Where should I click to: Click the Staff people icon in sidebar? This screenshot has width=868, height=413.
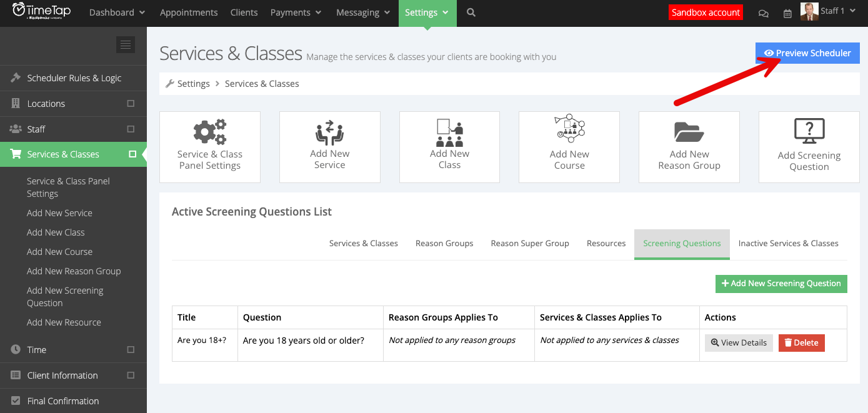click(x=16, y=129)
